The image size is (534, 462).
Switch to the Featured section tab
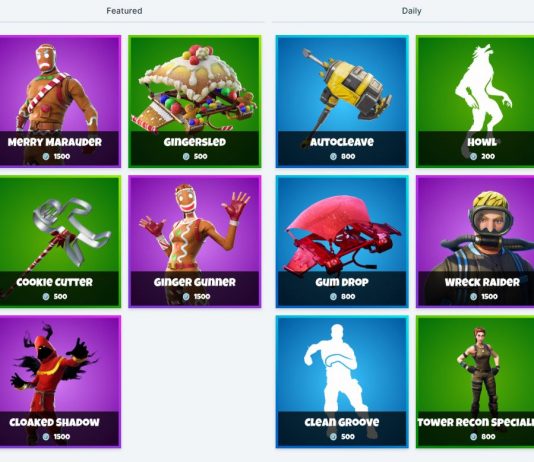click(x=124, y=11)
